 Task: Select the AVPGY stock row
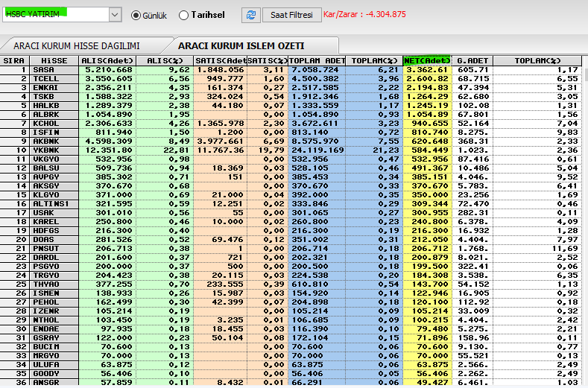[291, 177]
